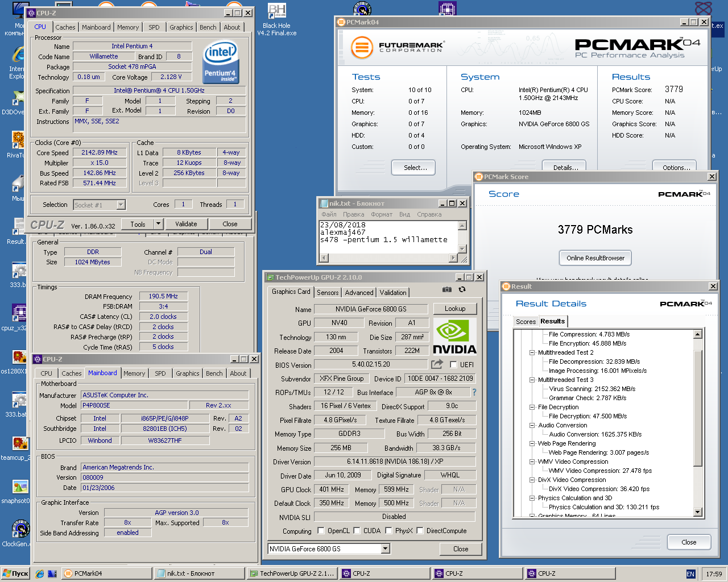Click Notepad vertical scrollbar up arrow
The image size is (728, 582).
(x=462, y=225)
